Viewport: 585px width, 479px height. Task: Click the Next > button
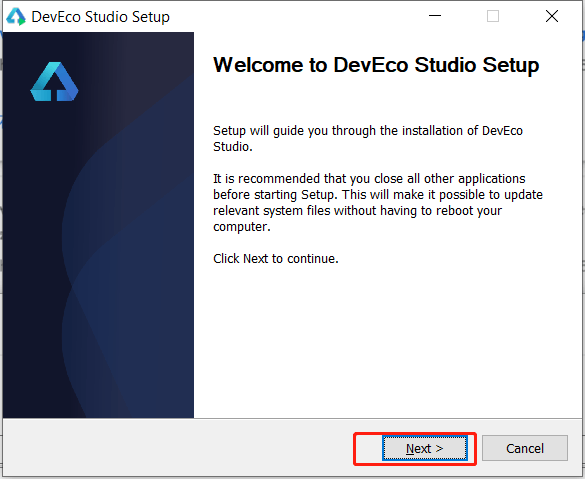[425, 448]
